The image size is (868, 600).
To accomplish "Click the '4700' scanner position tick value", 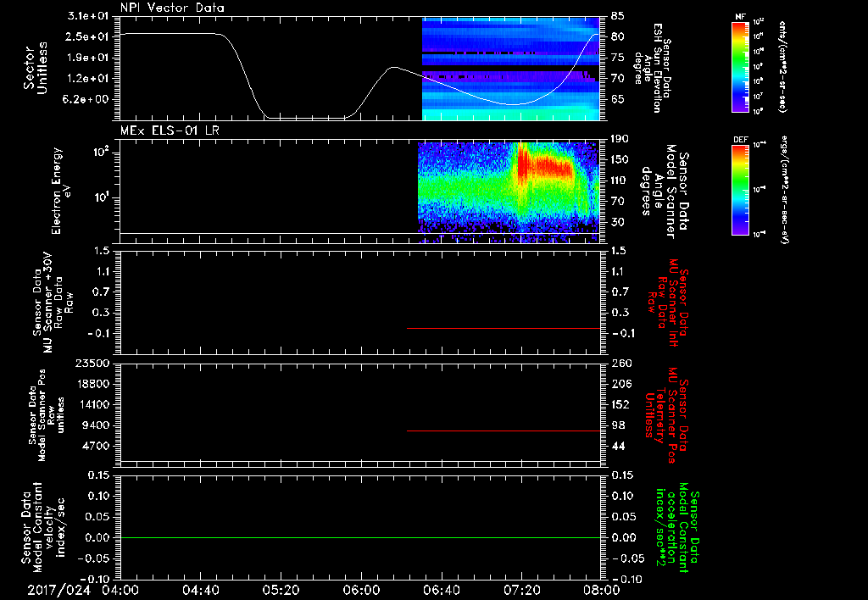I will point(97,446).
